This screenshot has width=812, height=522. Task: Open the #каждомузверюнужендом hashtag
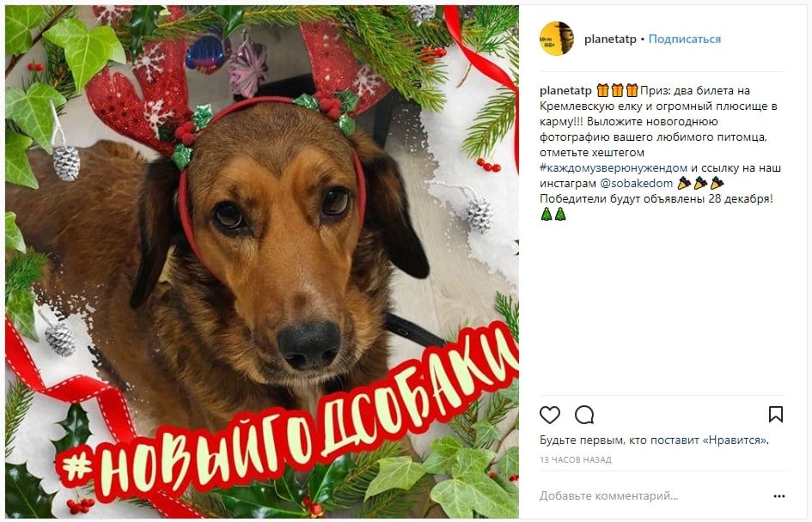tap(614, 167)
